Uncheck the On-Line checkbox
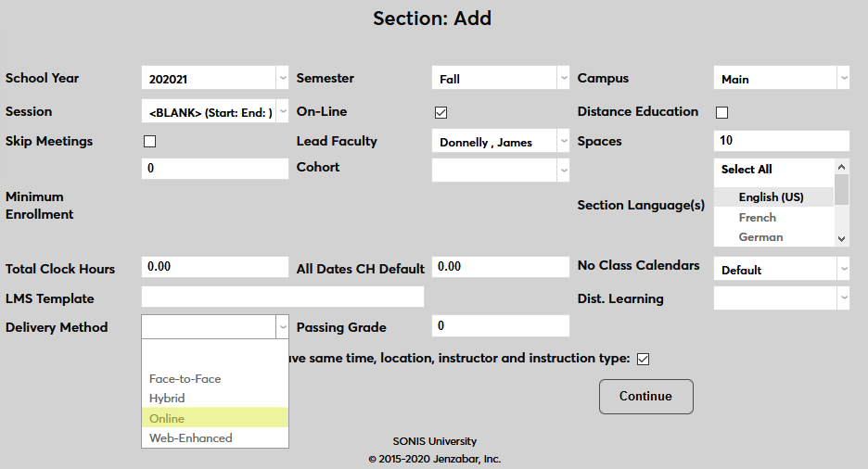 pyautogui.click(x=441, y=112)
